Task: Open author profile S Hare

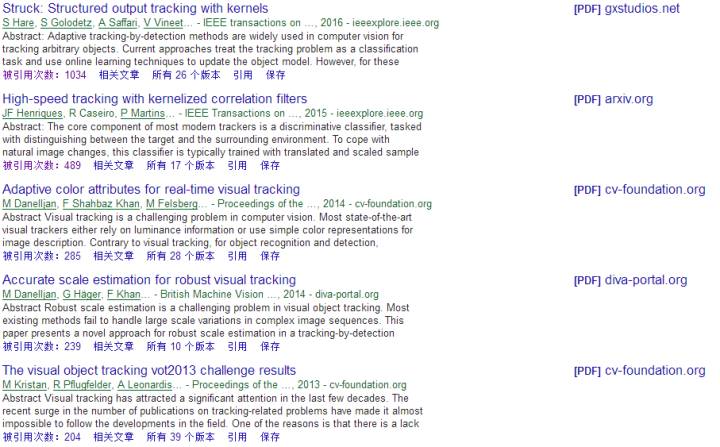Action: coord(18,23)
